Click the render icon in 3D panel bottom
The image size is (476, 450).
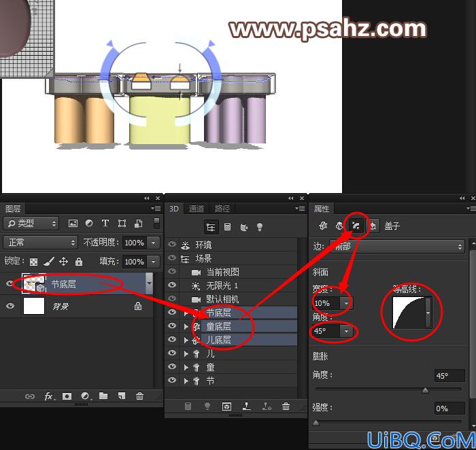(226, 406)
